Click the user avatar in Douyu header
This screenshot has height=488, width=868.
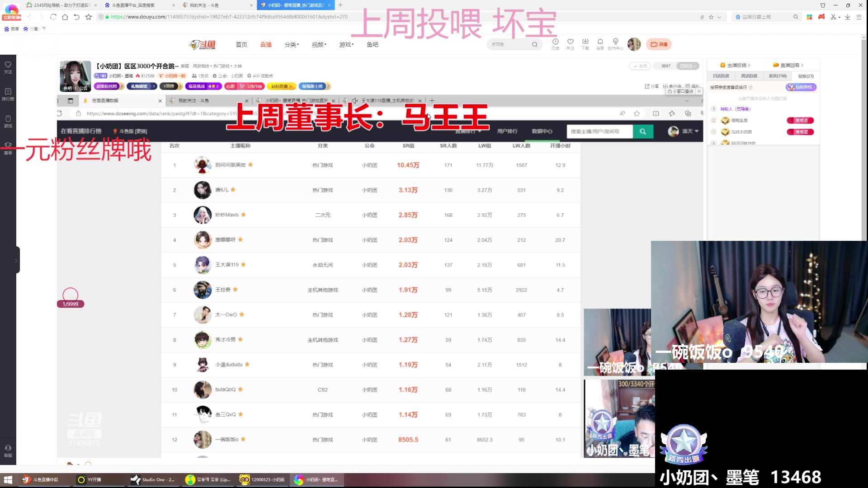[x=634, y=44]
